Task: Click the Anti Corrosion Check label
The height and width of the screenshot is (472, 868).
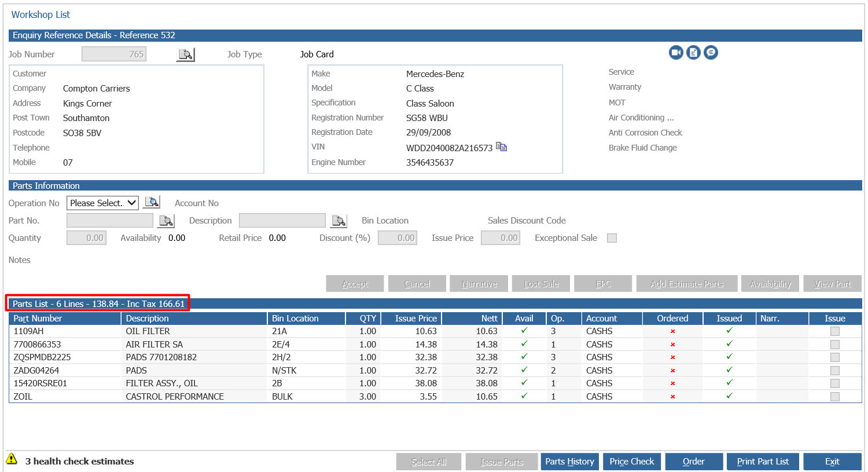Action: 645,133
